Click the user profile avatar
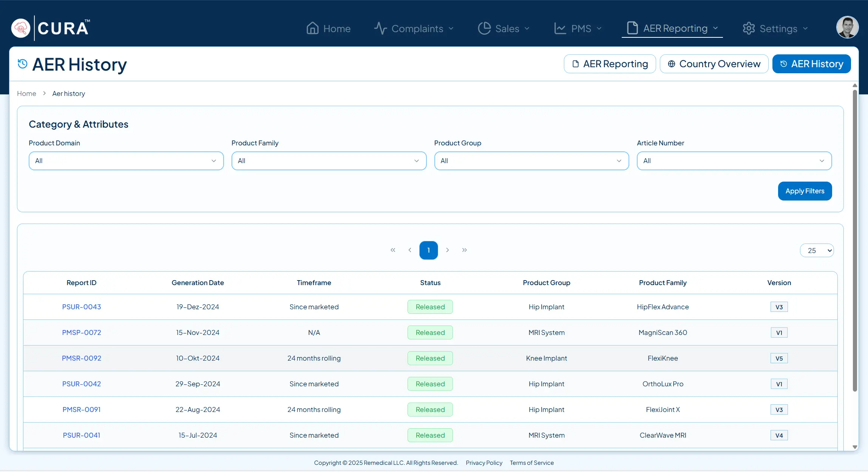868x472 pixels. pos(847,27)
